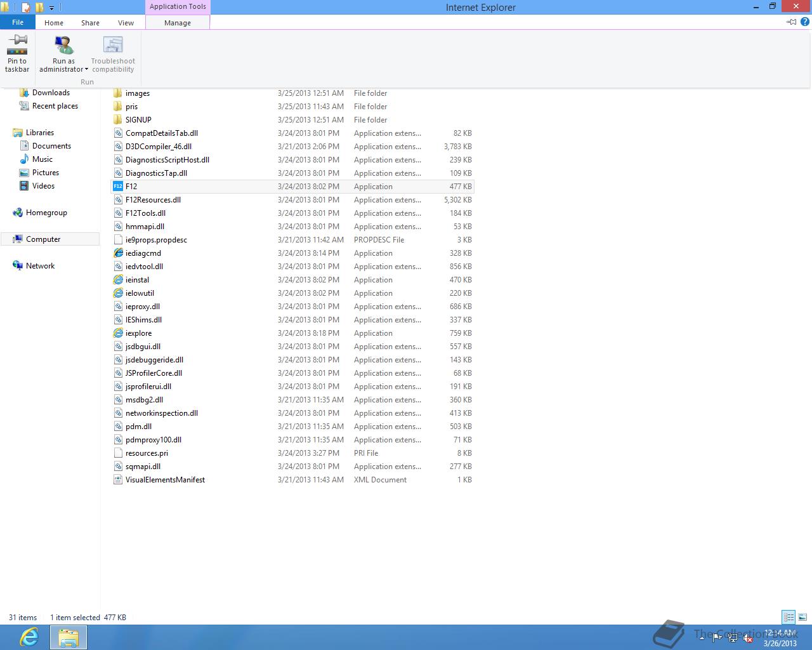Select Network in the navigation pane
The width and height of the screenshot is (812, 650).
coord(40,266)
